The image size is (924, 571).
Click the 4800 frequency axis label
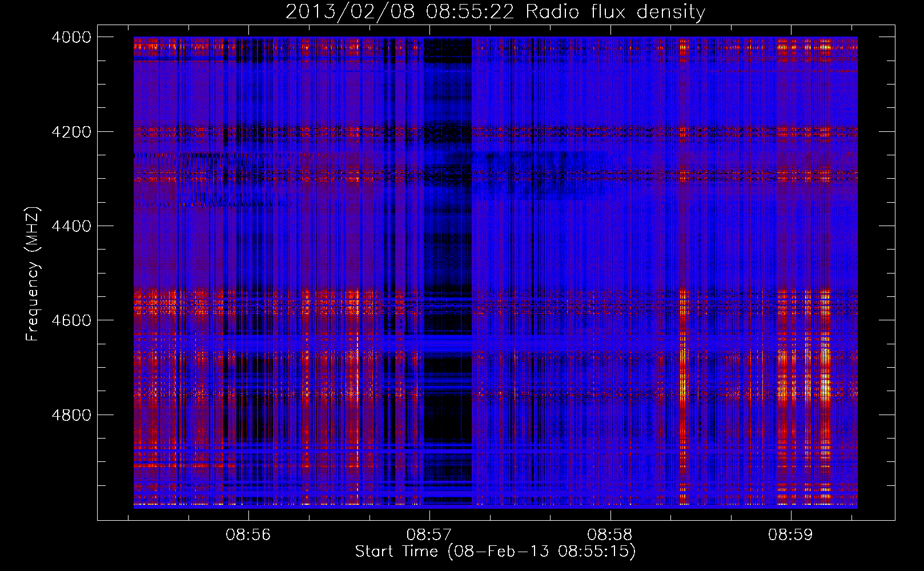point(71,415)
